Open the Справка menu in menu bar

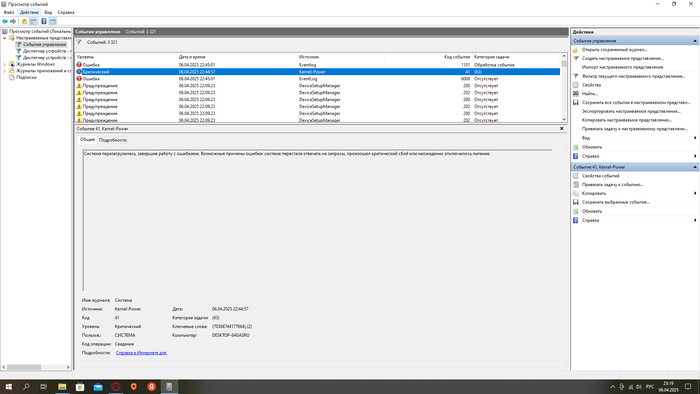pos(66,12)
